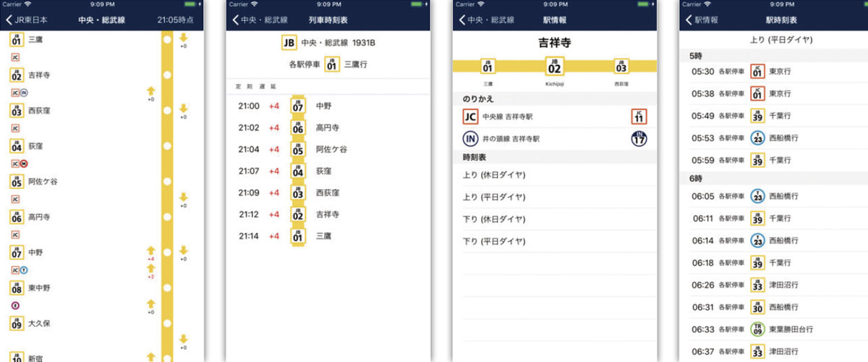868x362 pixels.
Task: Select 21:07 荻窪 stop row
Action: pyautogui.click(x=328, y=171)
